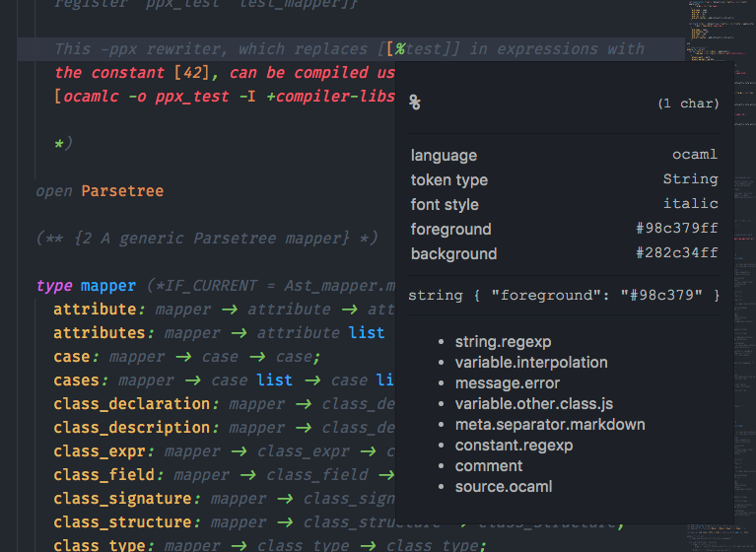Click the 'class_description:' field
The height and width of the screenshot is (552, 756).
(136, 428)
